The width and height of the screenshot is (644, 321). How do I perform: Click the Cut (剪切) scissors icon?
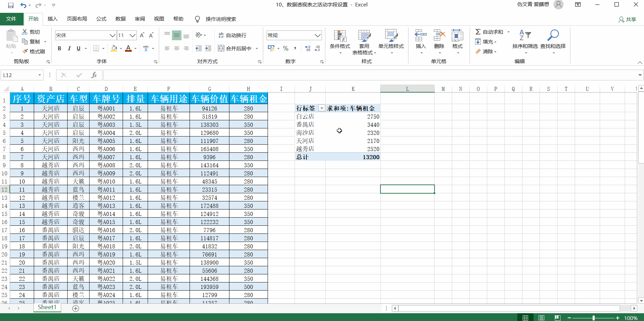click(x=25, y=32)
